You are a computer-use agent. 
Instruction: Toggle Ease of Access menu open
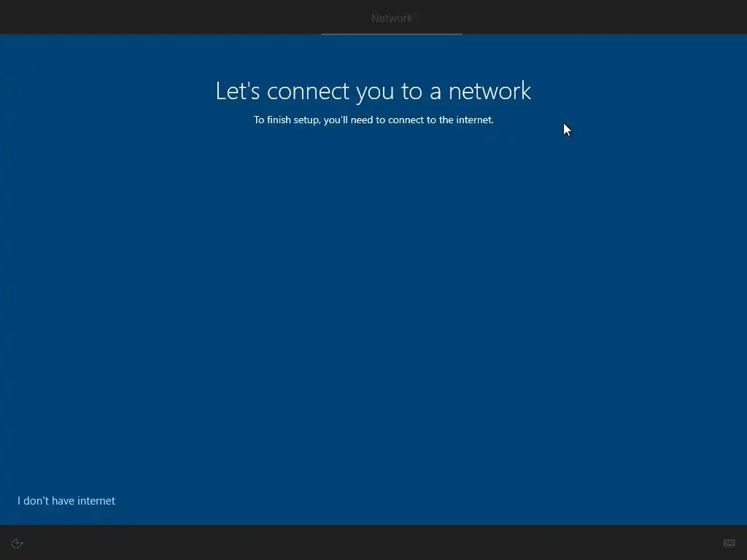click(18, 542)
